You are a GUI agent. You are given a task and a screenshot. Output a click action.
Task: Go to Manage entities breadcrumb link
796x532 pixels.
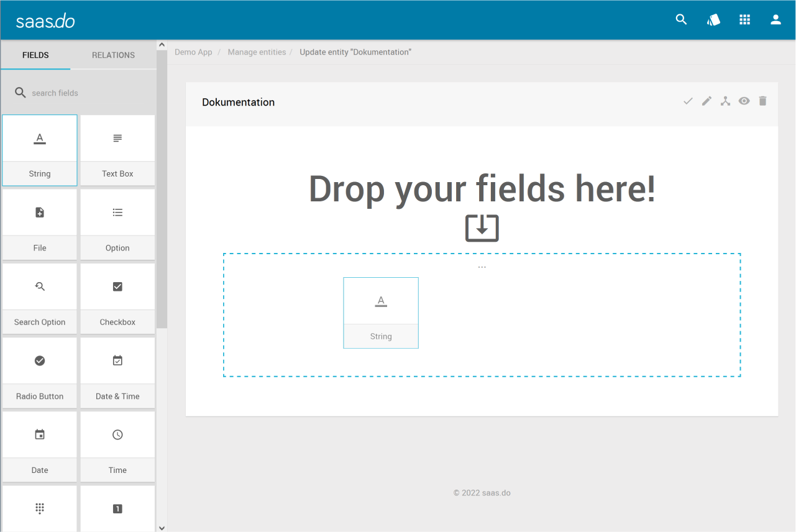pyautogui.click(x=257, y=52)
